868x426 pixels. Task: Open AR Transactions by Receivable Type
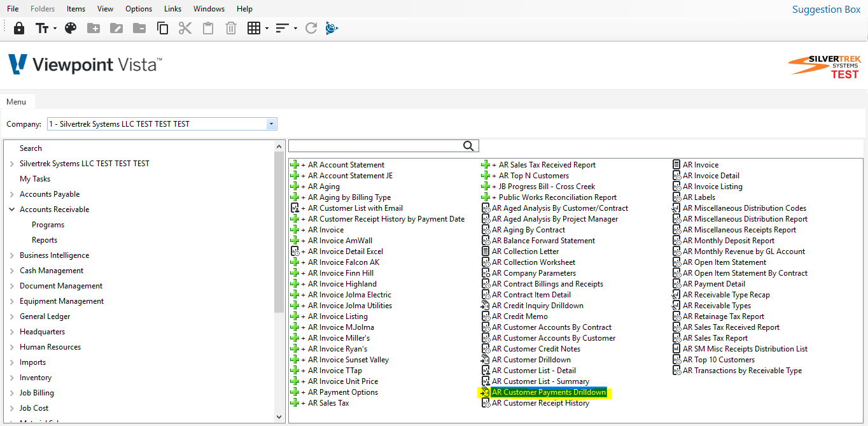click(742, 371)
